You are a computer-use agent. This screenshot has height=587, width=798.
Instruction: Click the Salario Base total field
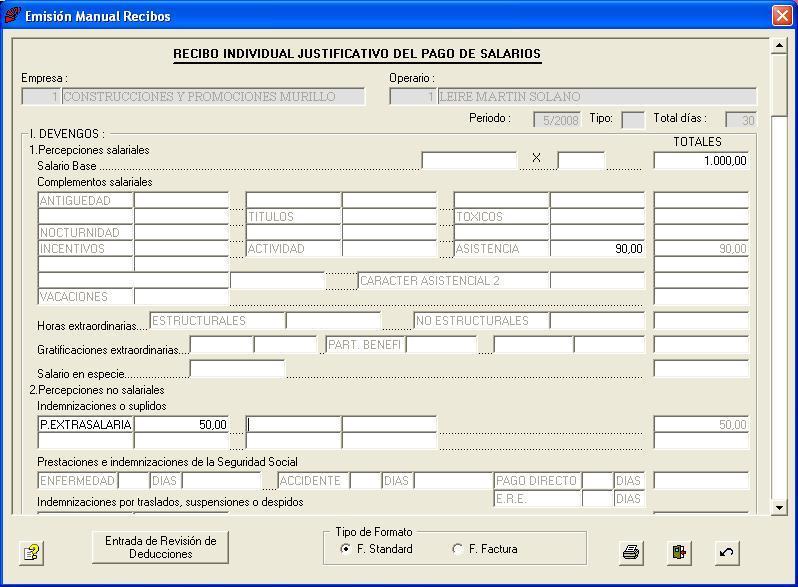(701, 161)
